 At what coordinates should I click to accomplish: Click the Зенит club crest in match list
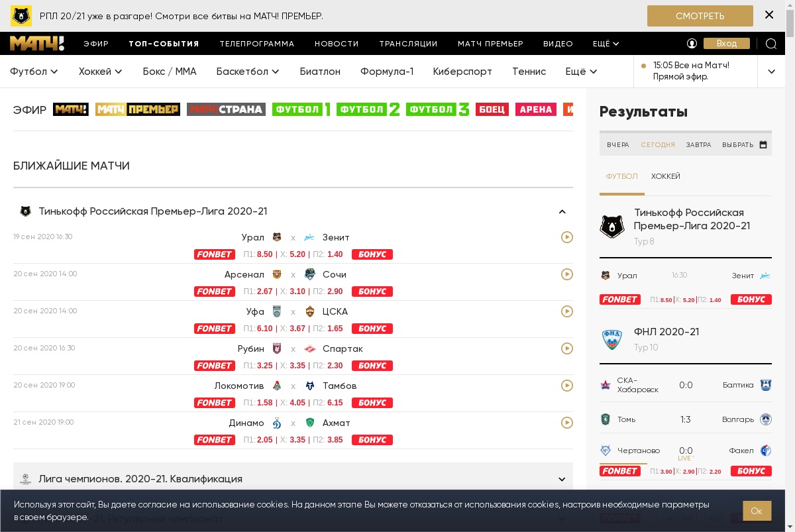click(x=309, y=237)
